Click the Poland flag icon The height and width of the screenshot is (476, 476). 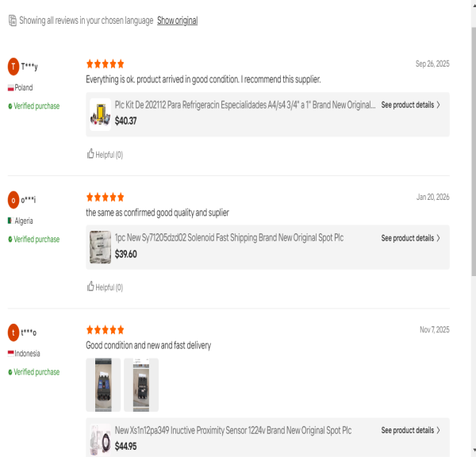[x=11, y=88]
